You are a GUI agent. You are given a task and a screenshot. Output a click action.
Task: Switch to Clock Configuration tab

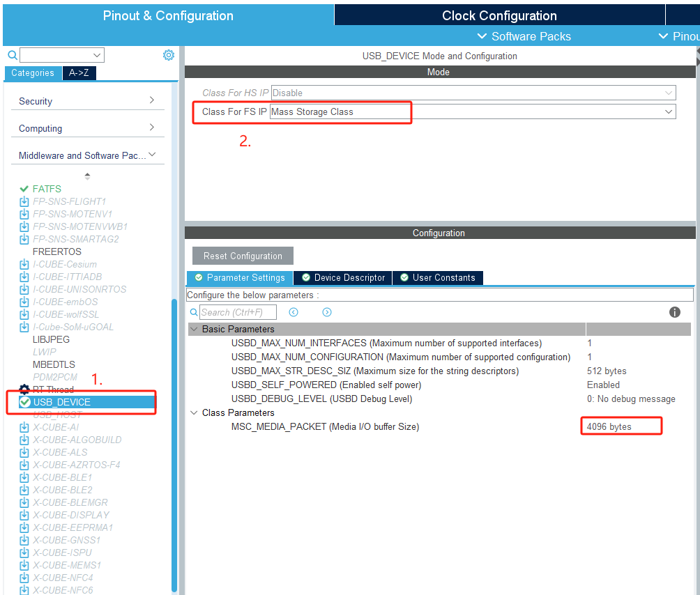499,15
